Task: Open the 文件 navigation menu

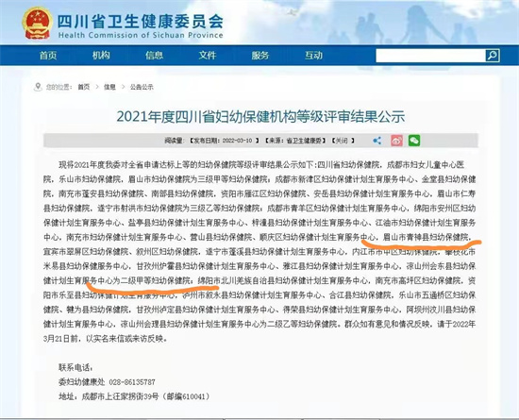Action: (208, 56)
